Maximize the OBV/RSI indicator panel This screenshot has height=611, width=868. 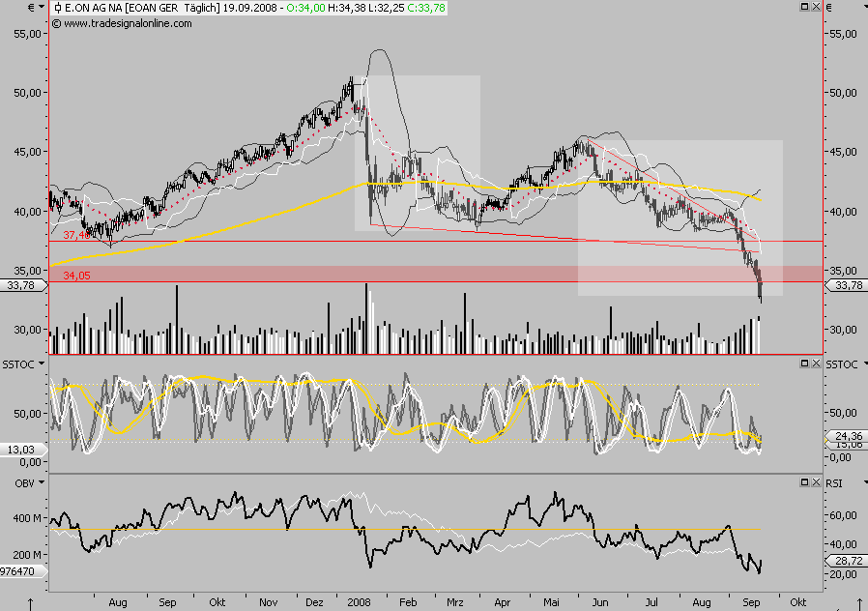(x=805, y=482)
